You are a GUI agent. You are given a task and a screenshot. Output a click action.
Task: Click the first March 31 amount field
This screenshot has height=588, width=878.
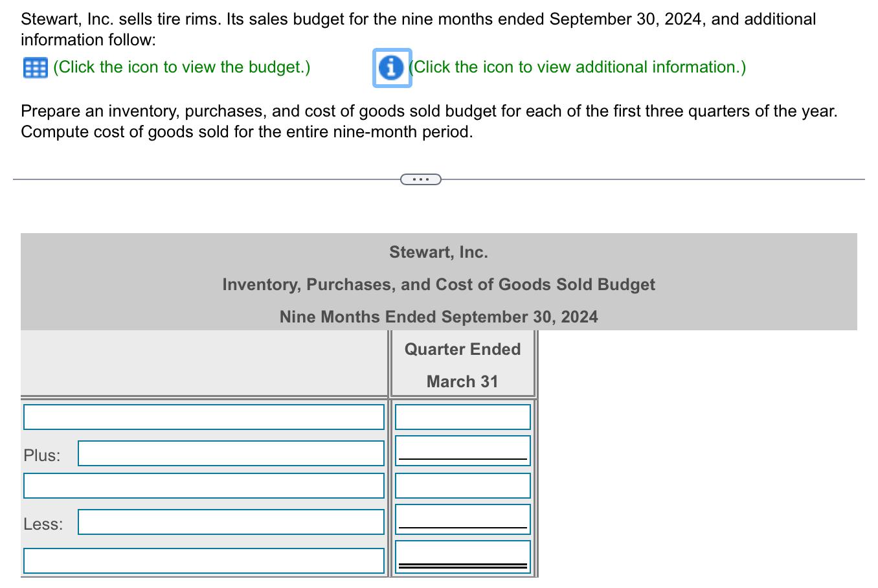pyautogui.click(x=462, y=416)
